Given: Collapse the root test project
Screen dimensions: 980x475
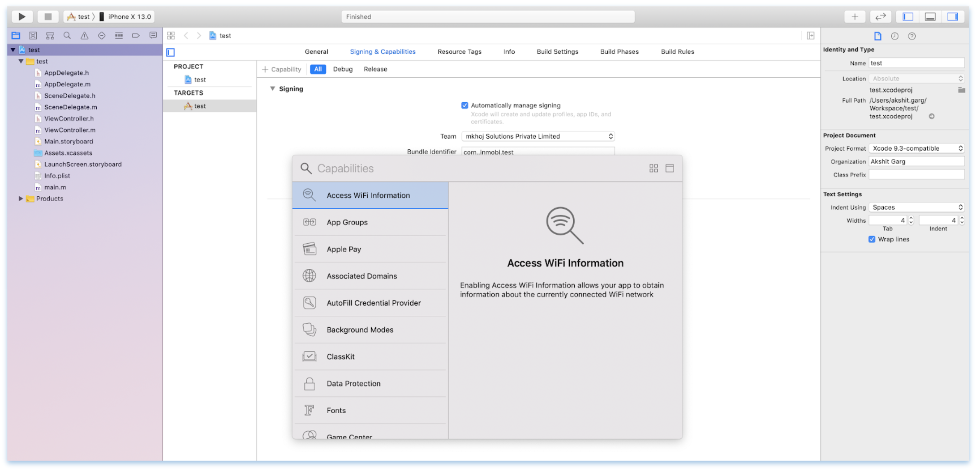Looking at the screenshot, I should pos(13,50).
